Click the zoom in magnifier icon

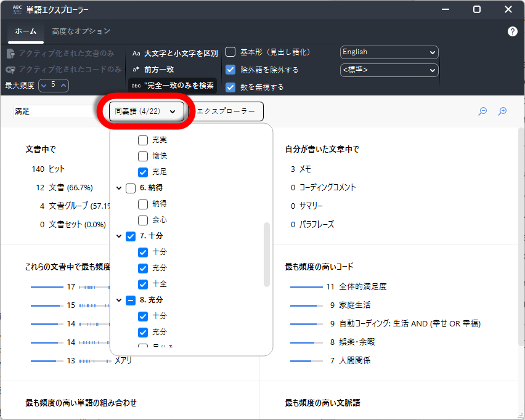tap(502, 111)
